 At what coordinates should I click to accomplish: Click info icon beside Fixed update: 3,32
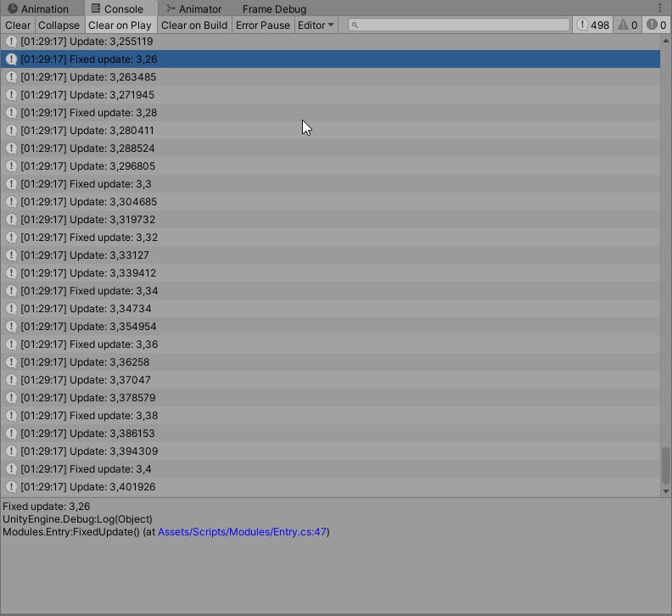tap(12, 238)
